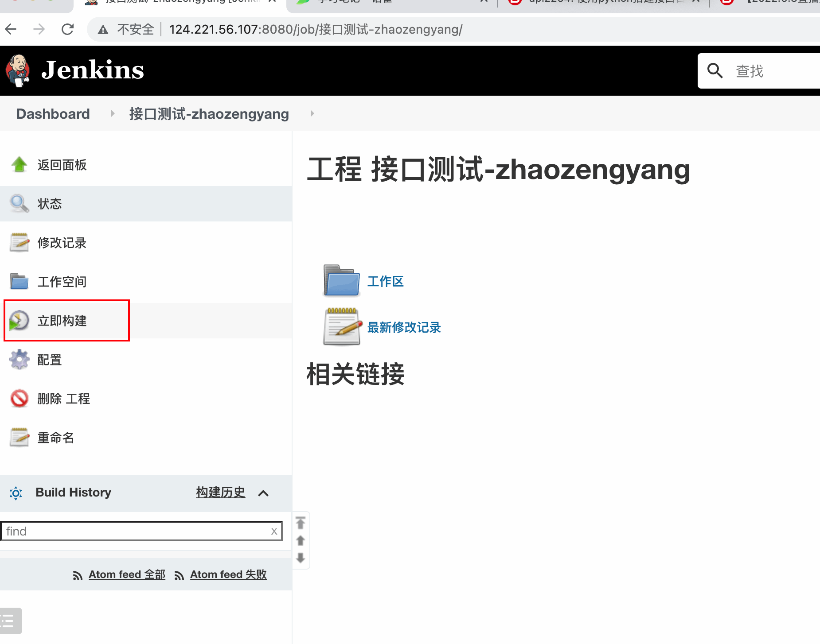The width and height of the screenshot is (820, 644).
Task: Click the notepad 重命名 icon
Action: pyautogui.click(x=19, y=438)
